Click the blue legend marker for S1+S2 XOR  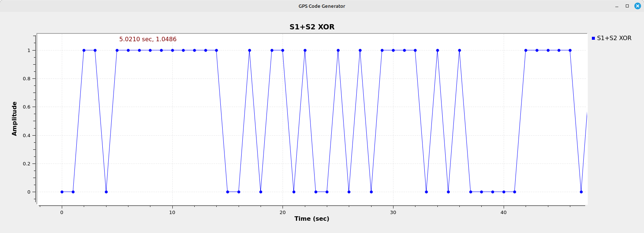pos(593,38)
